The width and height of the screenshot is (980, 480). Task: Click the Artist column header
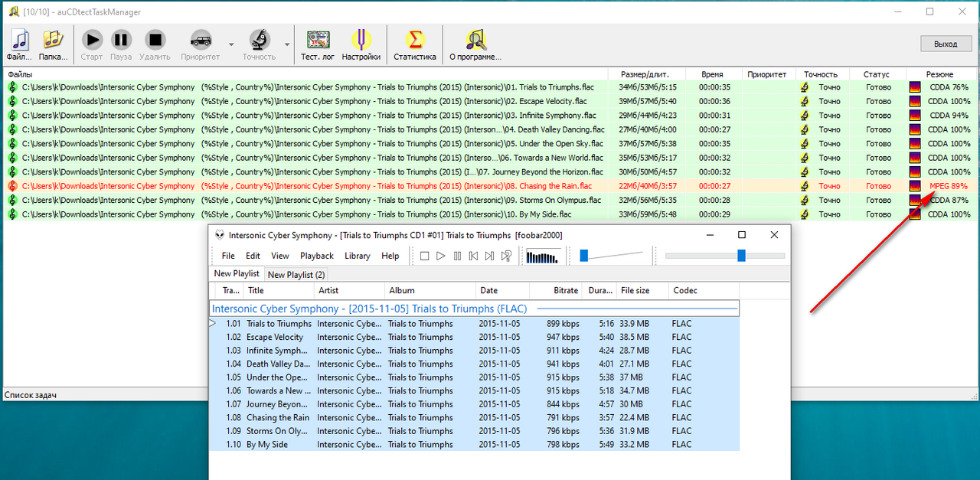350,290
